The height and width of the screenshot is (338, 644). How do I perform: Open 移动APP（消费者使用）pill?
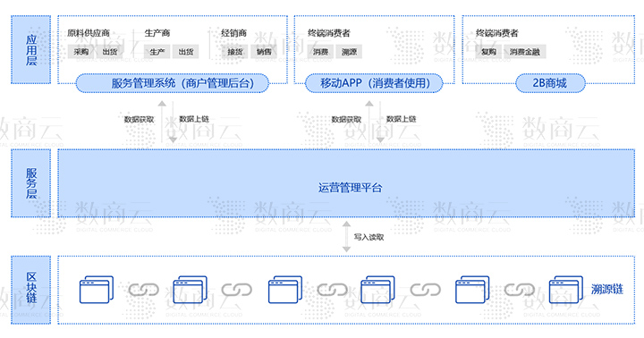coord(374,83)
